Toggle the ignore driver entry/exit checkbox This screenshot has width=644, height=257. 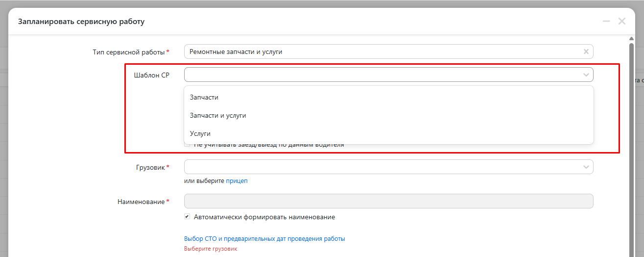click(187, 145)
